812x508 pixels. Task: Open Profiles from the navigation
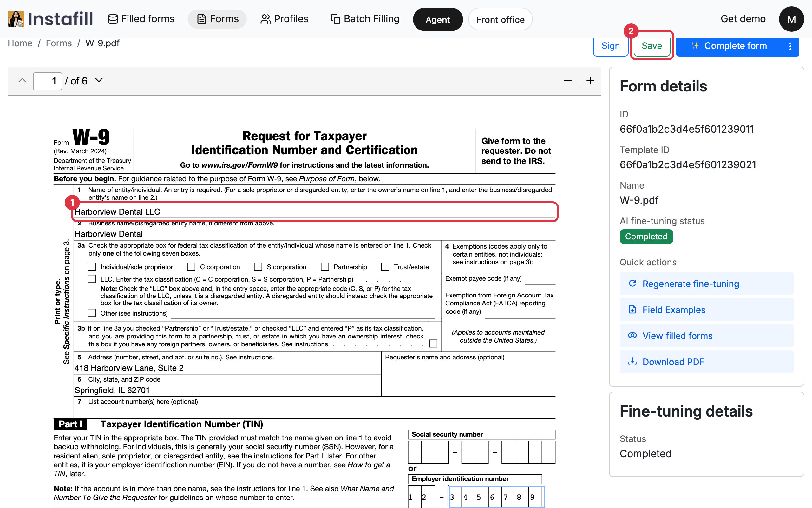284,19
